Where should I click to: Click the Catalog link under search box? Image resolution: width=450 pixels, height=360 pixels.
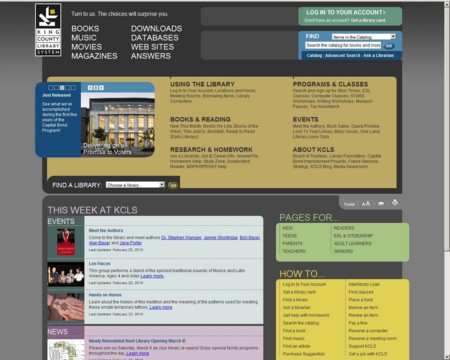[314, 55]
